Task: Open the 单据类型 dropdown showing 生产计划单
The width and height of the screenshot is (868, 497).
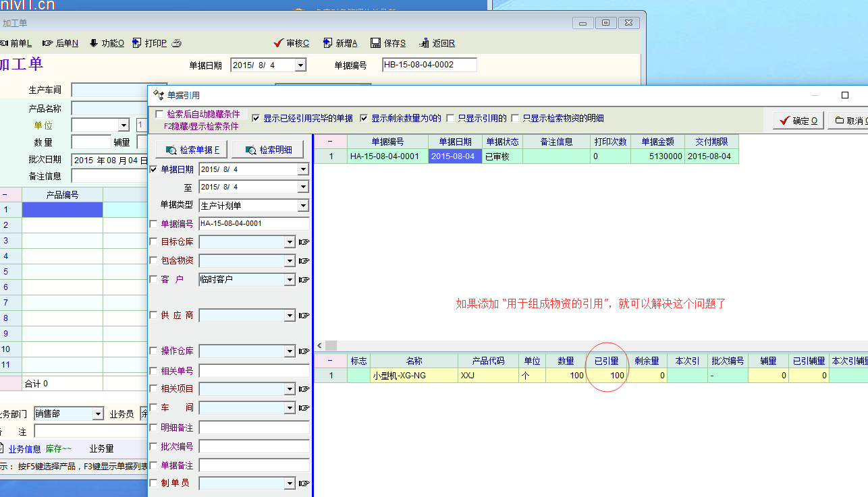Action: pos(303,206)
